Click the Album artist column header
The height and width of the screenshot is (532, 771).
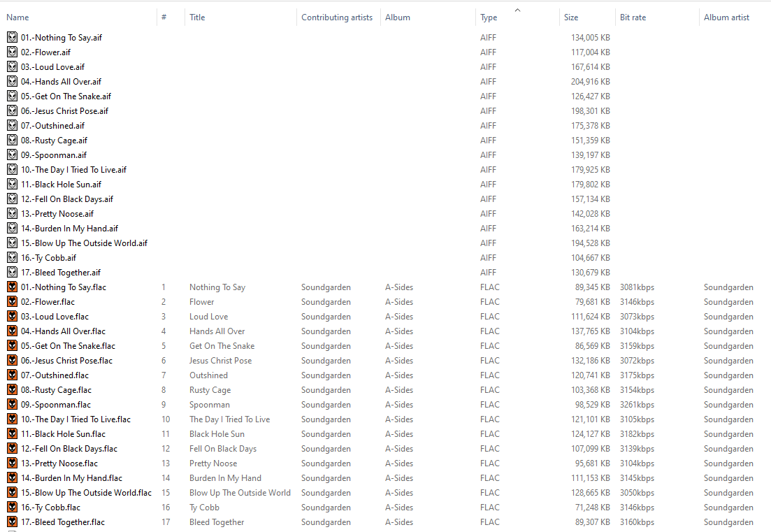(x=726, y=17)
